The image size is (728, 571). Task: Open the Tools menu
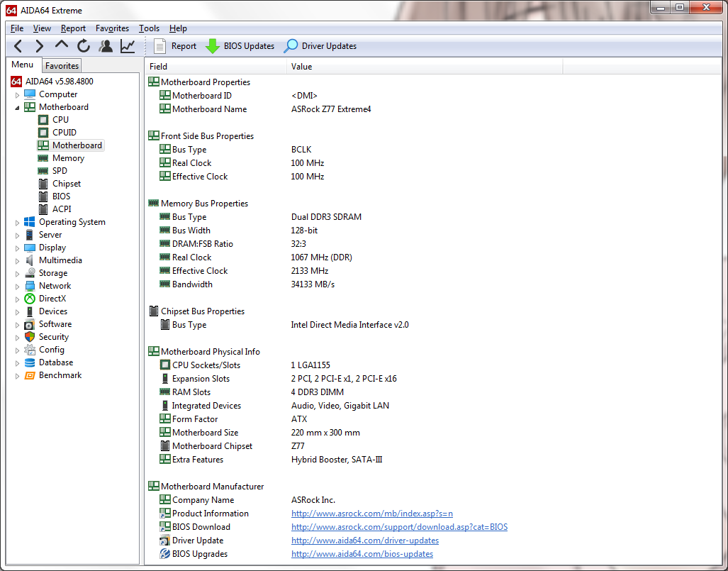[149, 28]
